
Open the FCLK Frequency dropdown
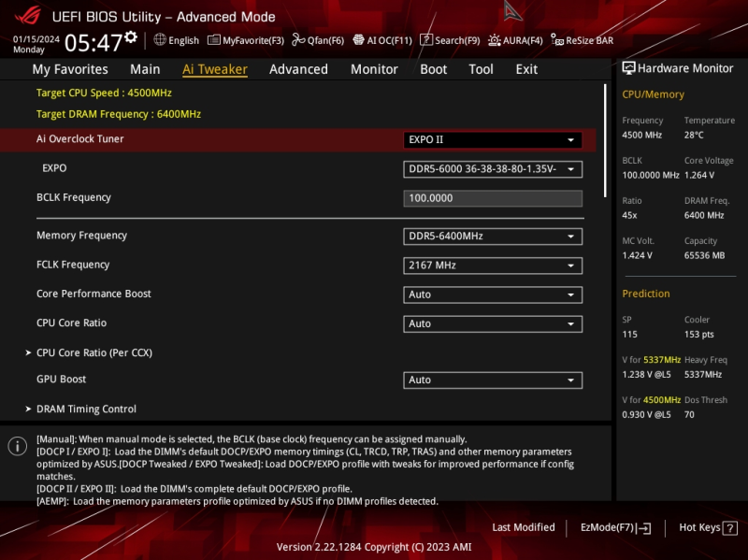(493, 266)
